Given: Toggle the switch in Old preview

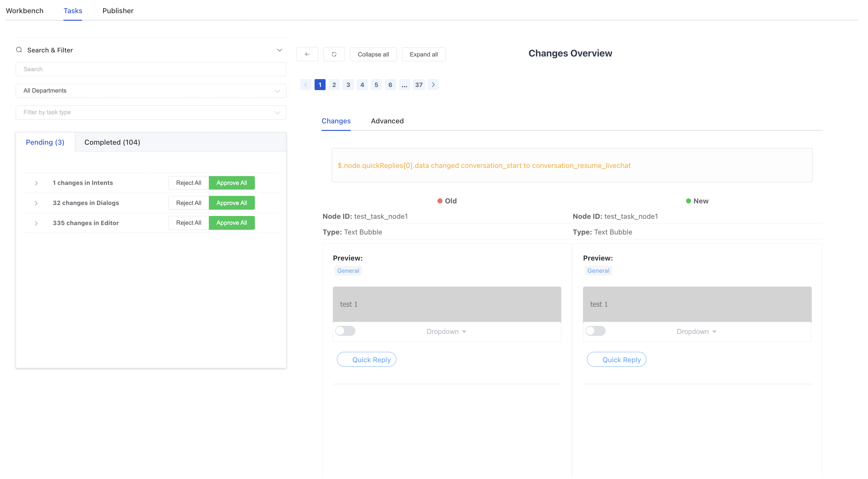Looking at the screenshot, I should tap(345, 331).
